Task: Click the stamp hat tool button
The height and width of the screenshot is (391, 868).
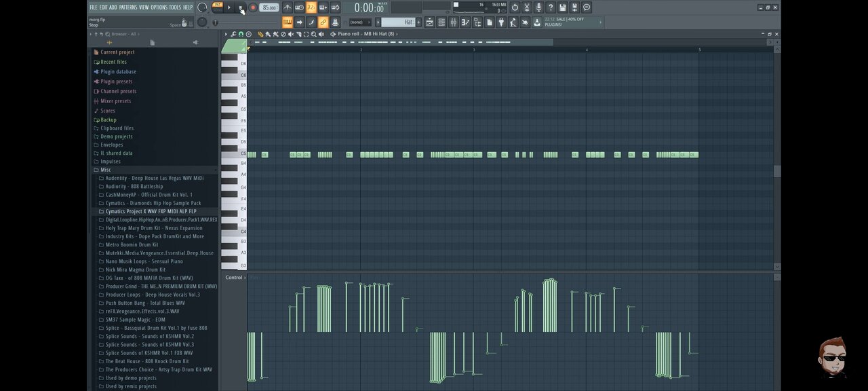Action: point(335,22)
